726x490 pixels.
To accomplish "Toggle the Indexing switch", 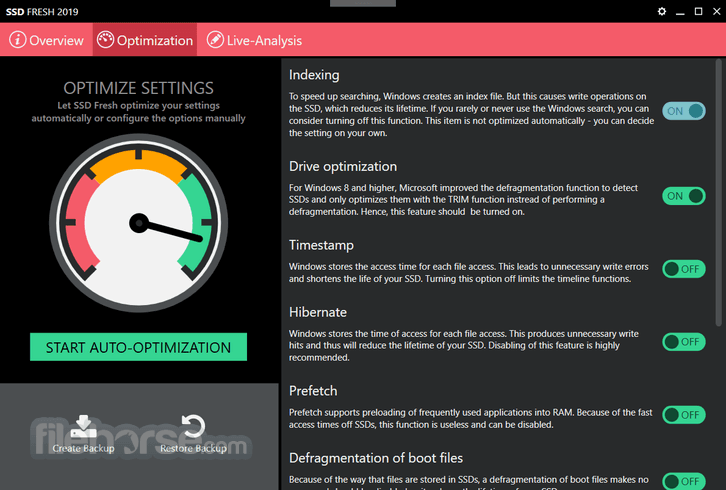I will click(x=683, y=111).
